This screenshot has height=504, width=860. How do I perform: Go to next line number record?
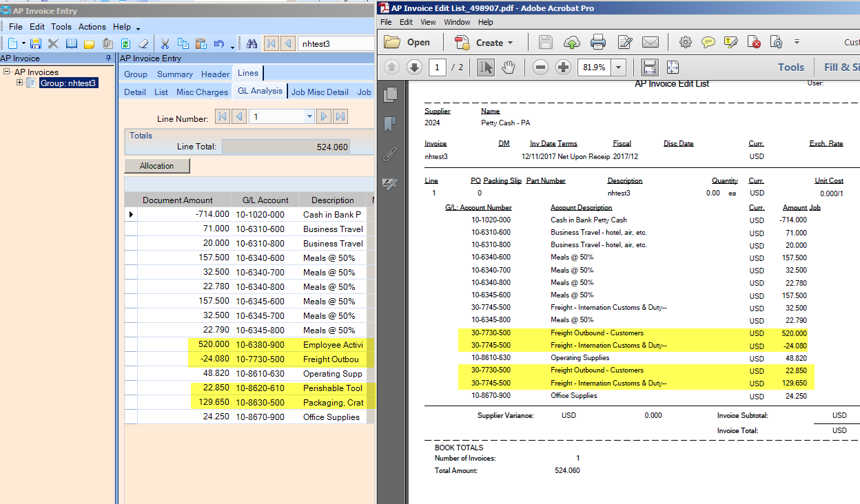coord(324,117)
